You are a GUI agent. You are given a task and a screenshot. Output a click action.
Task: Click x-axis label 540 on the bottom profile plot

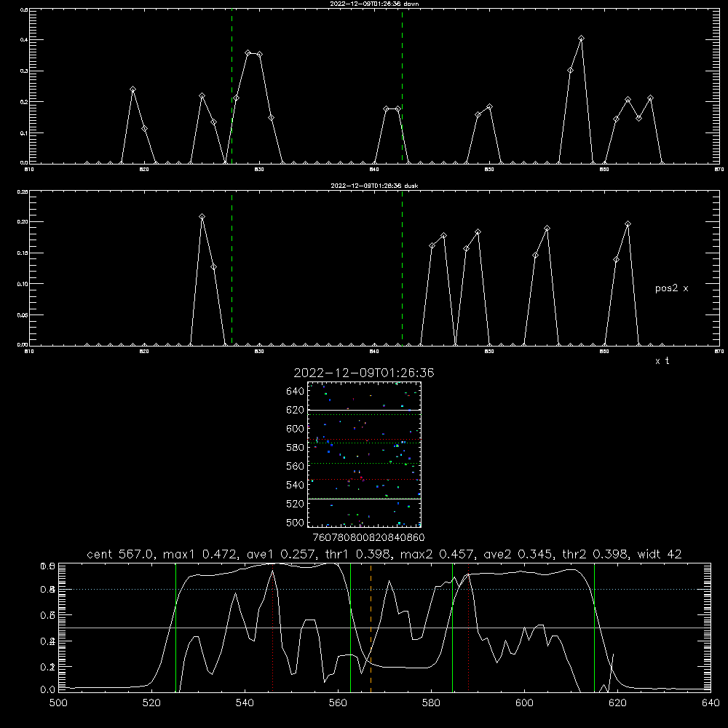(245, 703)
